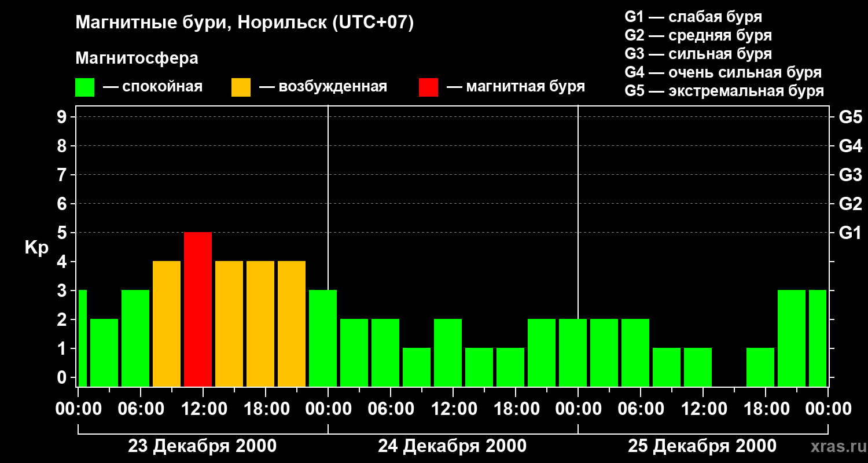Click the orange 'возбужденная' legend swatch

(x=241, y=87)
